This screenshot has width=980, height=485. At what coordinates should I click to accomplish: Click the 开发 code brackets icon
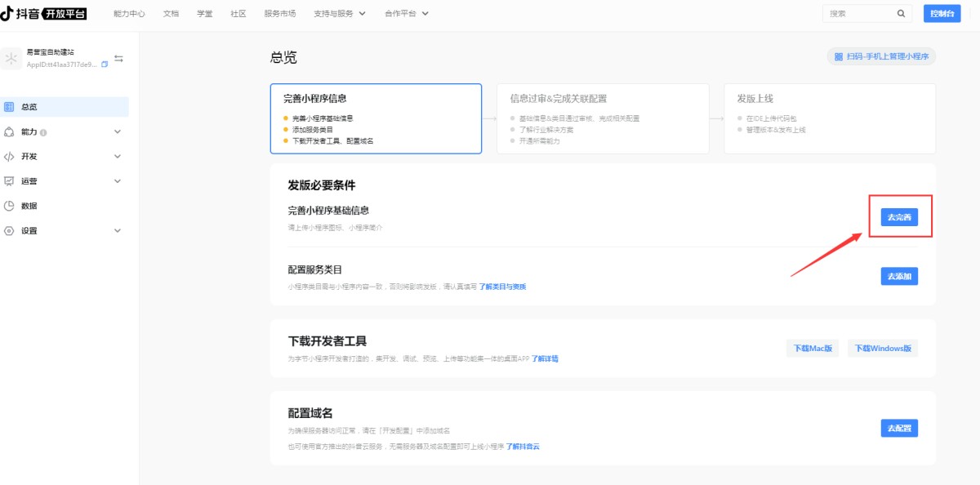click(x=9, y=156)
